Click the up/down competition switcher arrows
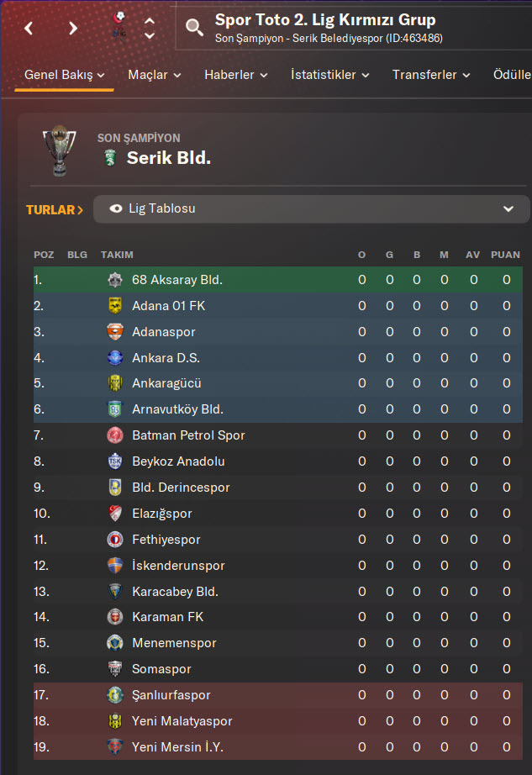Viewport: 532px width, 775px height. click(150, 28)
